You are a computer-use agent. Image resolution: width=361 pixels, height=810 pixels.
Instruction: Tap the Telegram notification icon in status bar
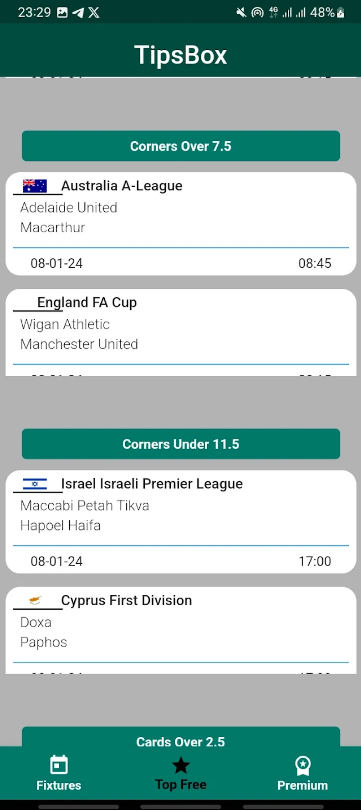(x=78, y=12)
